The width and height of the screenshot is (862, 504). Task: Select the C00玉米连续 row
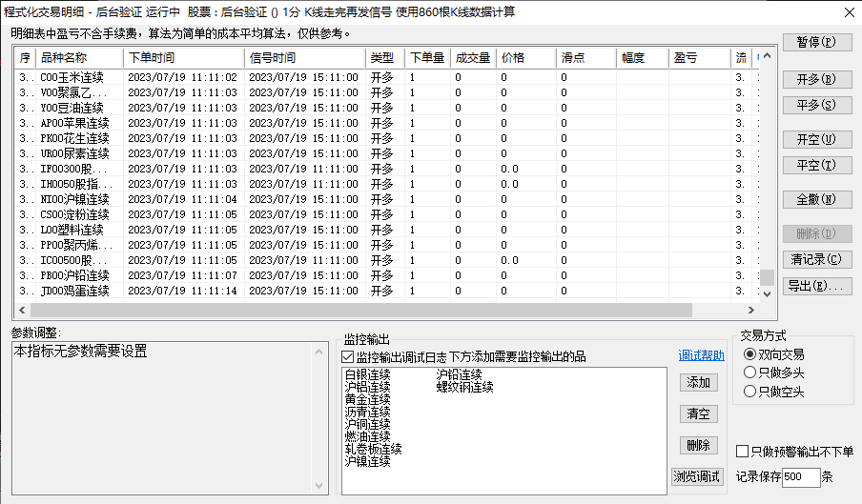coord(74,77)
